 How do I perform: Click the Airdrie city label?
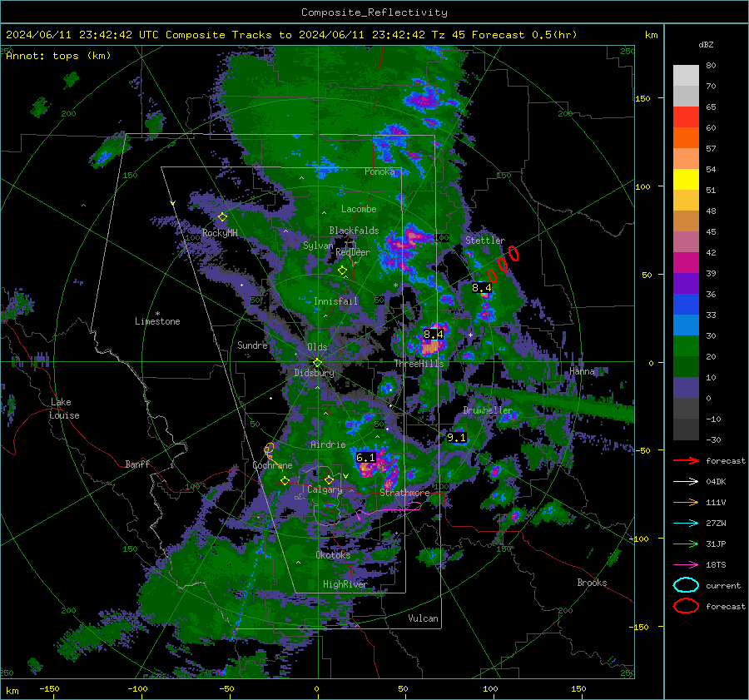(328, 444)
